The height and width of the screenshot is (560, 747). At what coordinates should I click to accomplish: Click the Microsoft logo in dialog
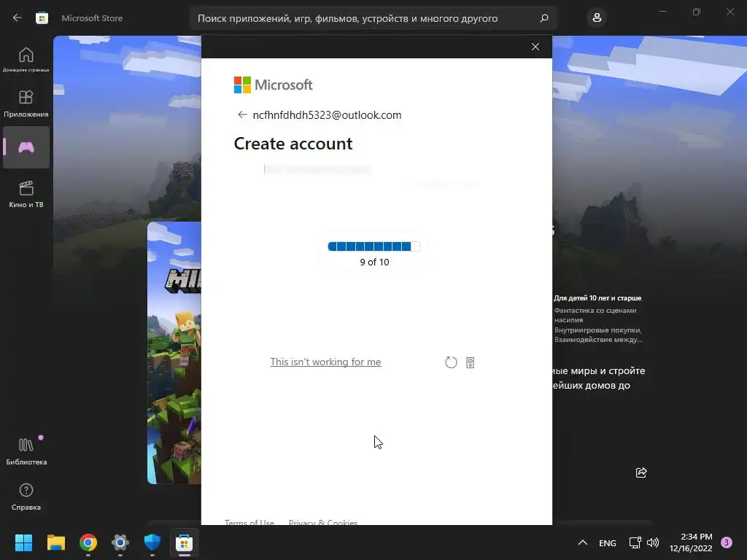273,85
